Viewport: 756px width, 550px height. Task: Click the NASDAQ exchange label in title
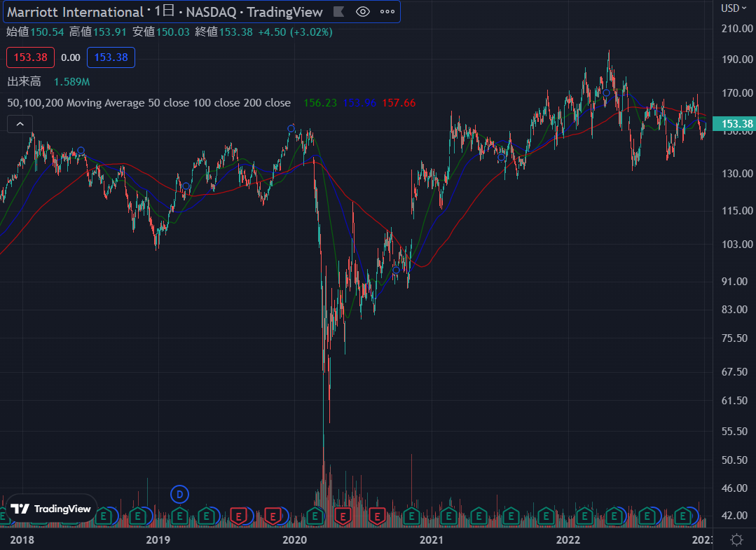(x=211, y=12)
